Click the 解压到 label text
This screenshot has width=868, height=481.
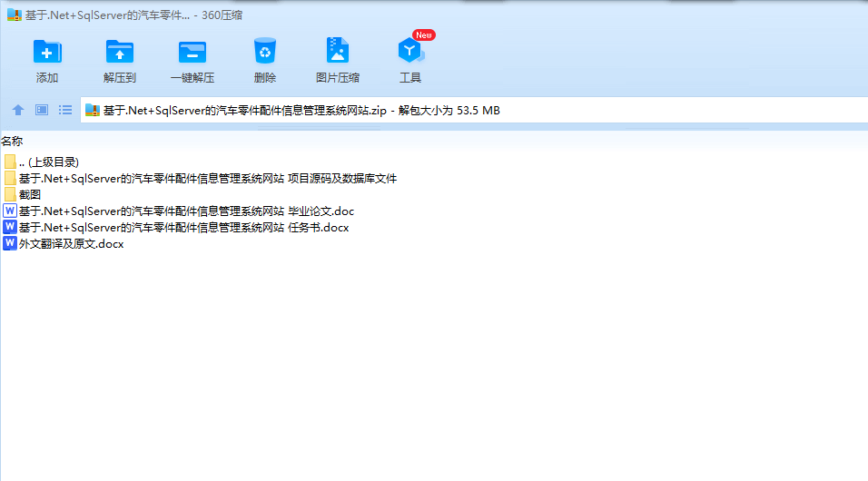pyautogui.click(x=120, y=78)
